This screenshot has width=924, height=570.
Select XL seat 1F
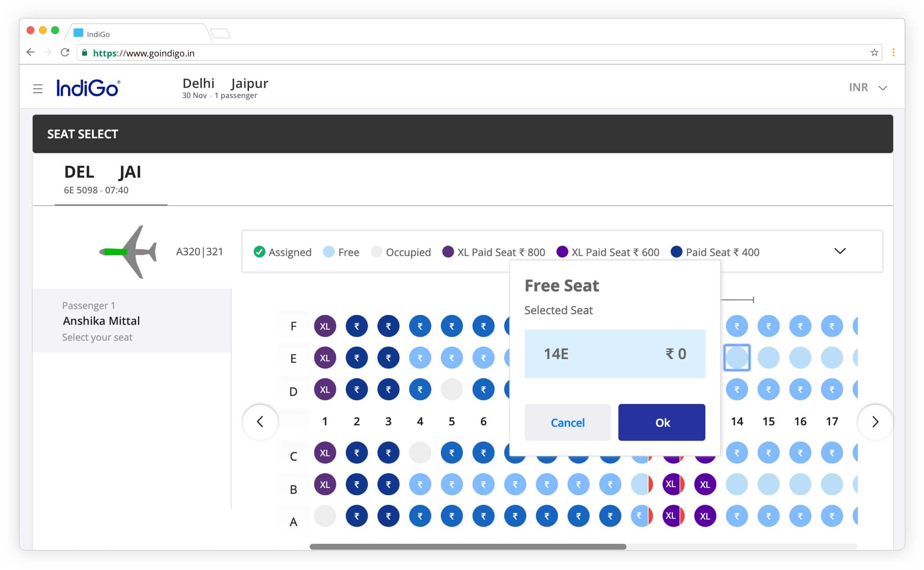325,326
